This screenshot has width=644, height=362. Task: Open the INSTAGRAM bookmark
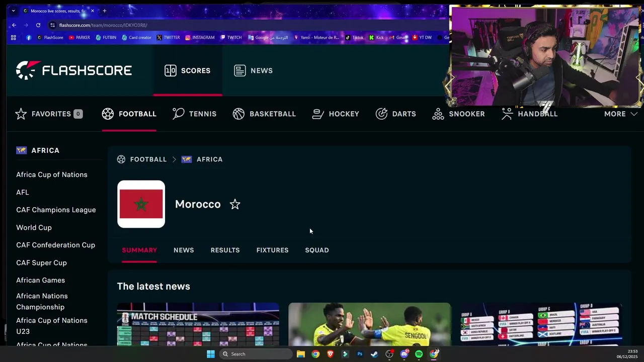tap(200, 37)
